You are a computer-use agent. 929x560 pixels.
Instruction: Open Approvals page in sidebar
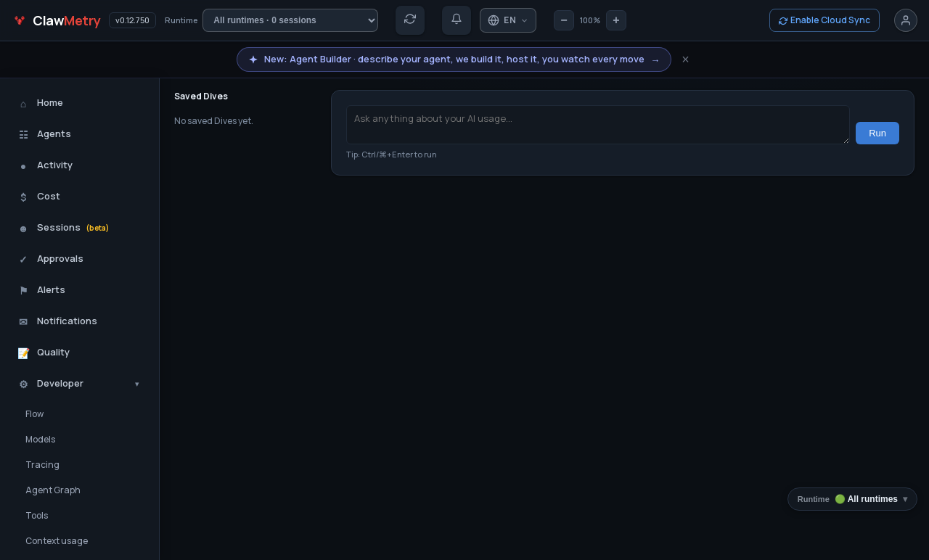tap(80, 259)
